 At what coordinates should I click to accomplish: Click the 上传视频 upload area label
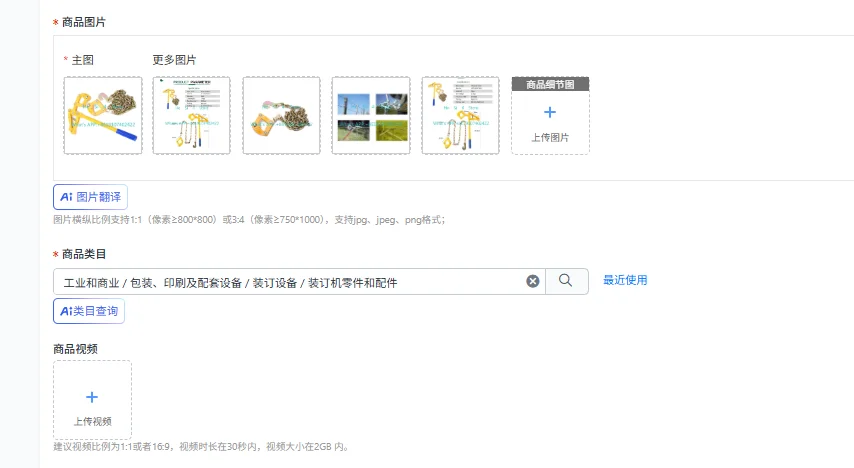[93, 421]
